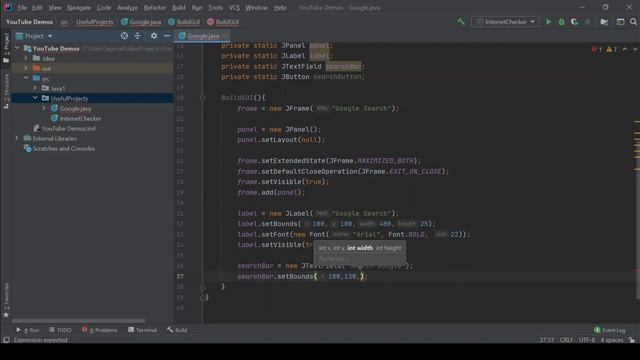Click YouTube Demos breadcrumb
This screenshot has width=640, height=360.
tap(29, 22)
